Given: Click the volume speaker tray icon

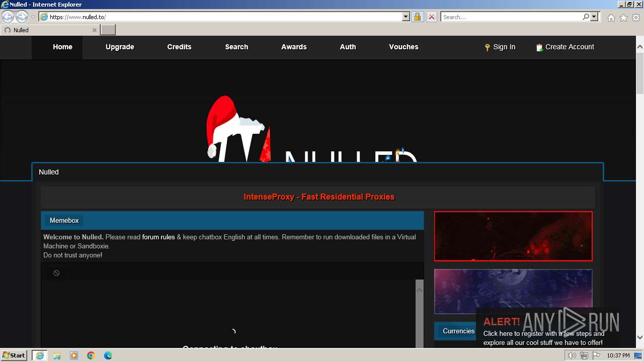Looking at the screenshot, I should [572, 355].
